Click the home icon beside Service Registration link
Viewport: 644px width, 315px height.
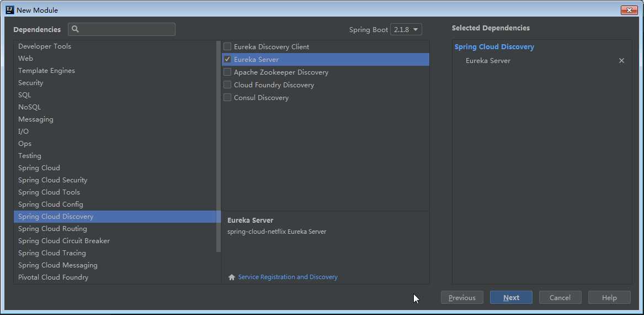pyautogui.click(x=232, y=277)
